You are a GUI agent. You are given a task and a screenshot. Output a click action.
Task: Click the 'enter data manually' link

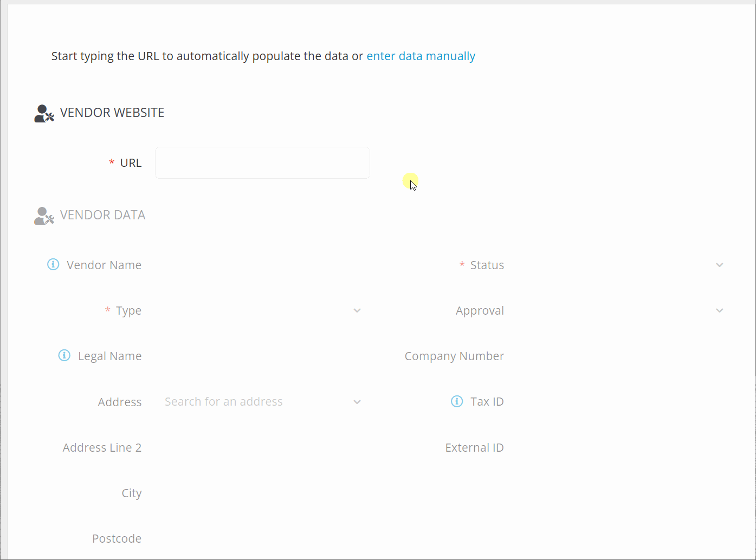pos(421,56)
